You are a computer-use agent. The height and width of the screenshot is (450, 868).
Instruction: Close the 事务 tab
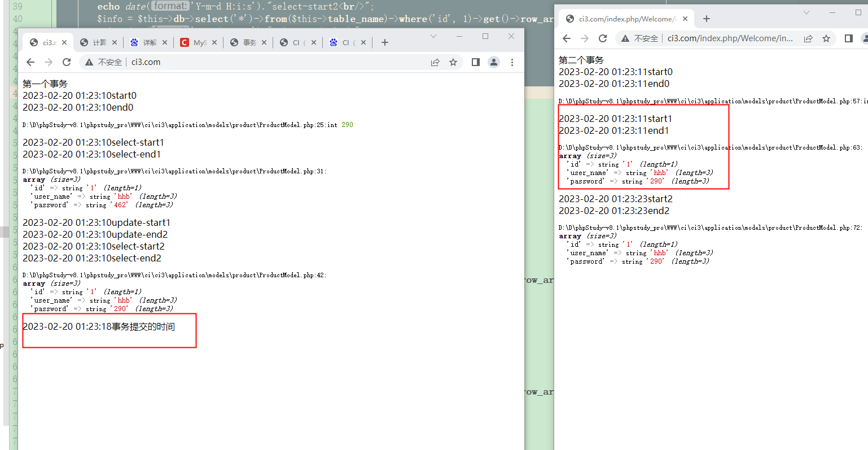[264, 42]
